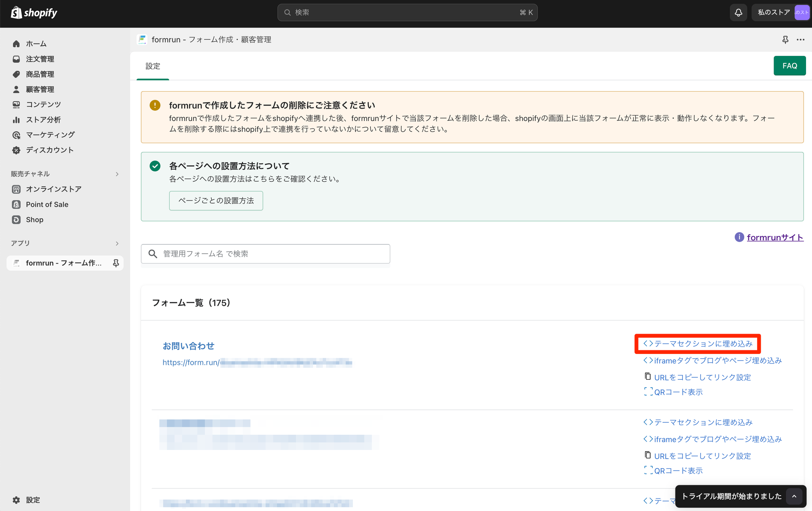Viewport: 812px width, 511px height.
Task: Expand the 販売チャネル section chevron
Action: click(117, 174)
